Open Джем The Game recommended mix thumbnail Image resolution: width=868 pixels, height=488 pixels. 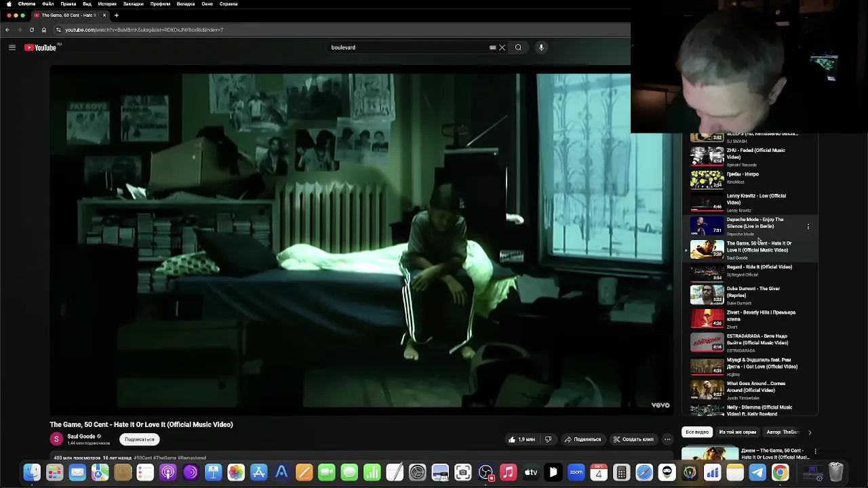point(710,453)
